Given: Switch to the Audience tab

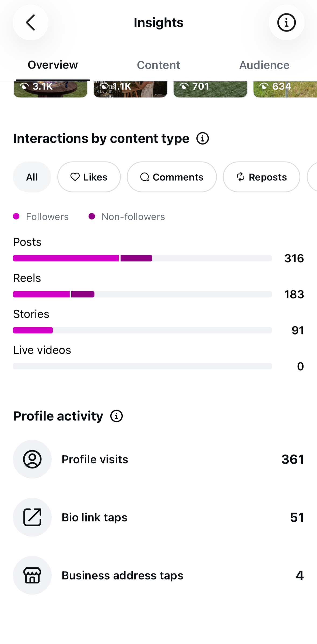Looking at the screenshot, I should coord(264,65).
